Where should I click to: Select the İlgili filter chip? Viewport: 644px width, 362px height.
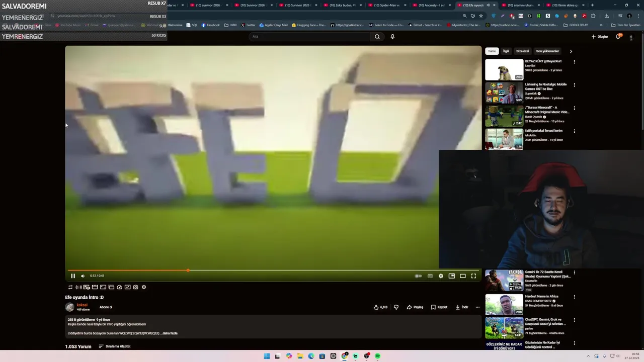(x=506, y=51)
